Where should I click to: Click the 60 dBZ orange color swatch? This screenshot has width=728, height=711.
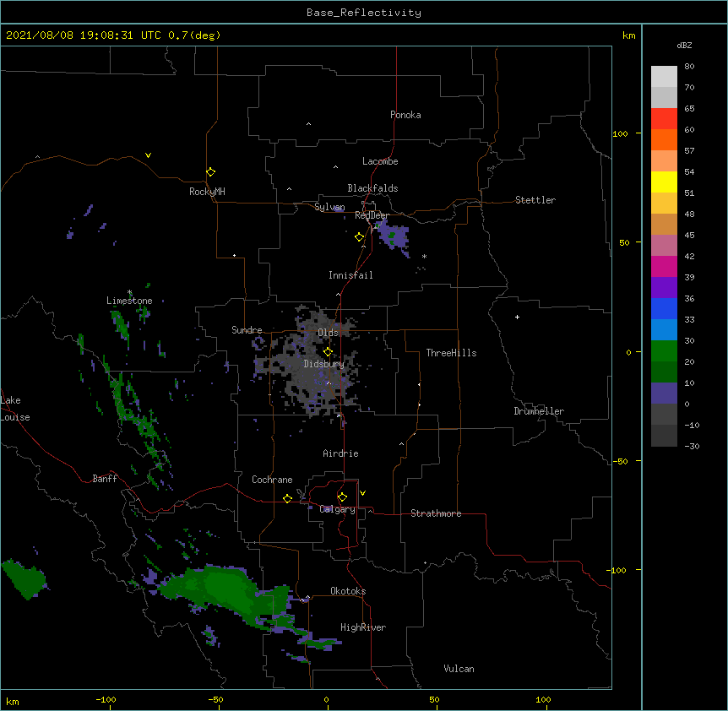point(664,139)
